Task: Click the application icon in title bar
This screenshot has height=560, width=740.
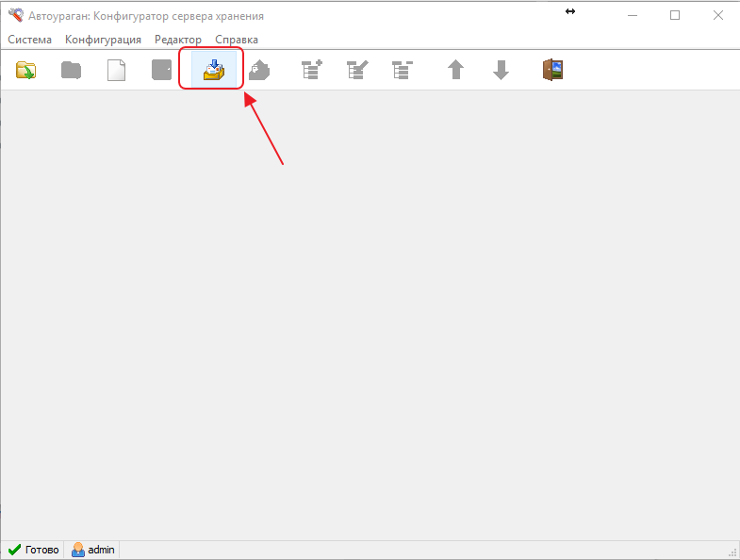Action: click(x=15, y=15)
